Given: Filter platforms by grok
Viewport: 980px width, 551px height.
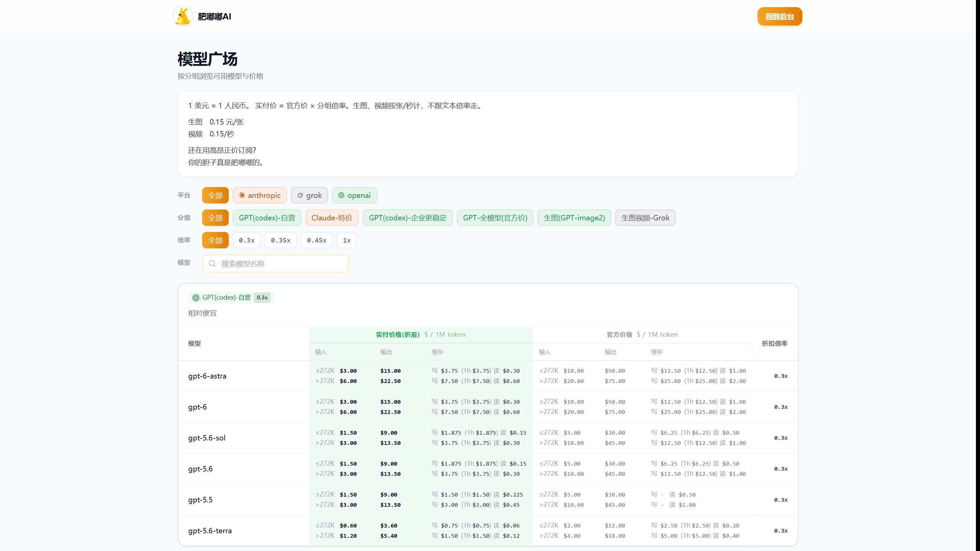Looking at the screenshot, I should click(309, 196).
